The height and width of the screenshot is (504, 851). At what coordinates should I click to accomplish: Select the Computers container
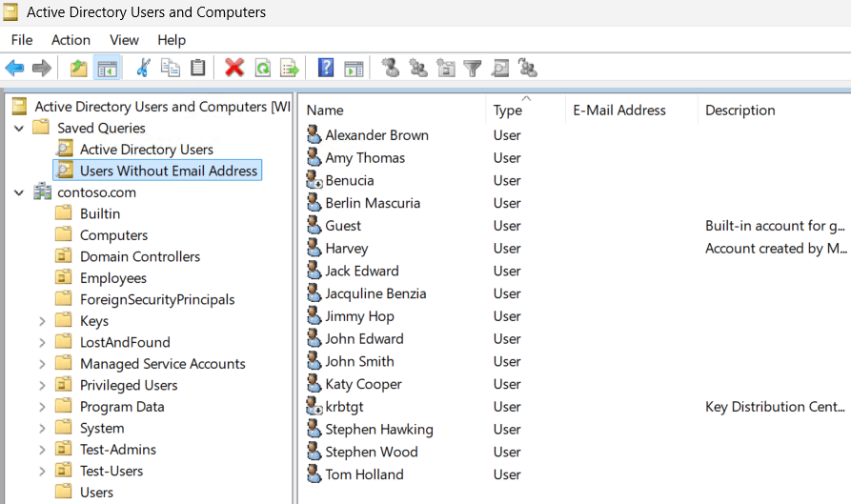(x=113, y=235)
